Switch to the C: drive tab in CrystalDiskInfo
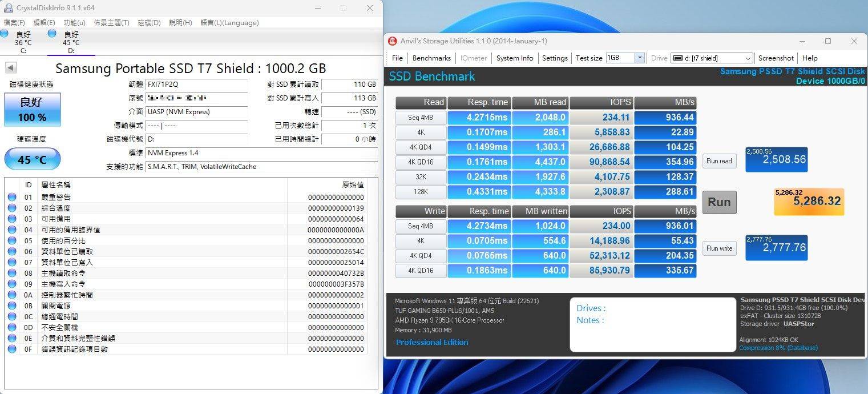Image resolution: width=868 pixels, height=394 pixels. tap(23, 40)
